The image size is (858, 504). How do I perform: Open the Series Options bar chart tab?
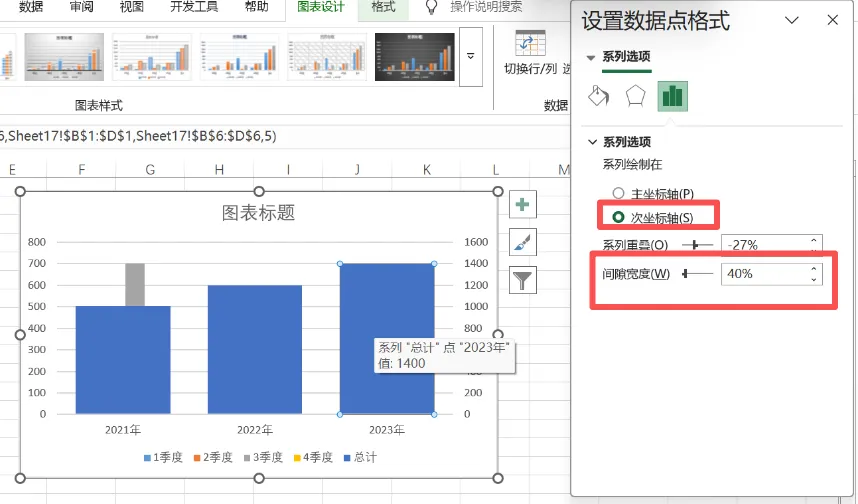pyautogui.click(x=673, y=96)
